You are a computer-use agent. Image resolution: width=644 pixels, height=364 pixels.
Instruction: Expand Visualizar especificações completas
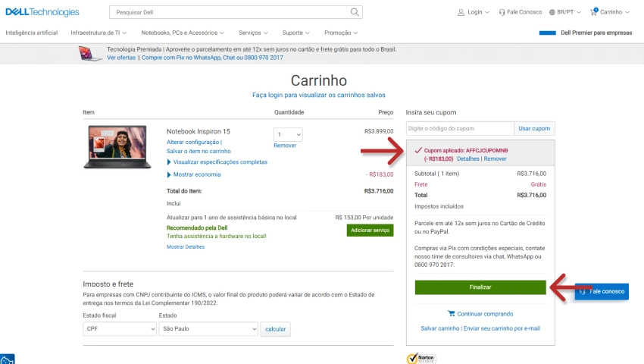coord(217,162)
